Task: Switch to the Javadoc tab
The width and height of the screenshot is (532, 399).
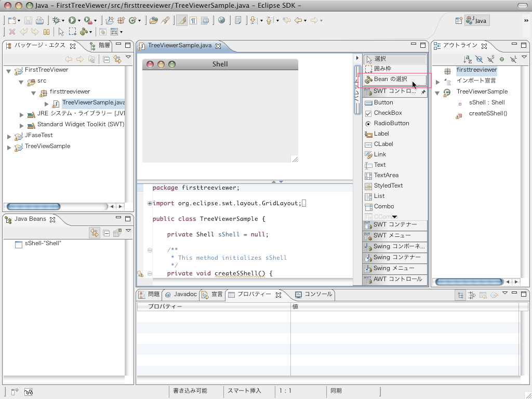Action: tap(181, 294)
